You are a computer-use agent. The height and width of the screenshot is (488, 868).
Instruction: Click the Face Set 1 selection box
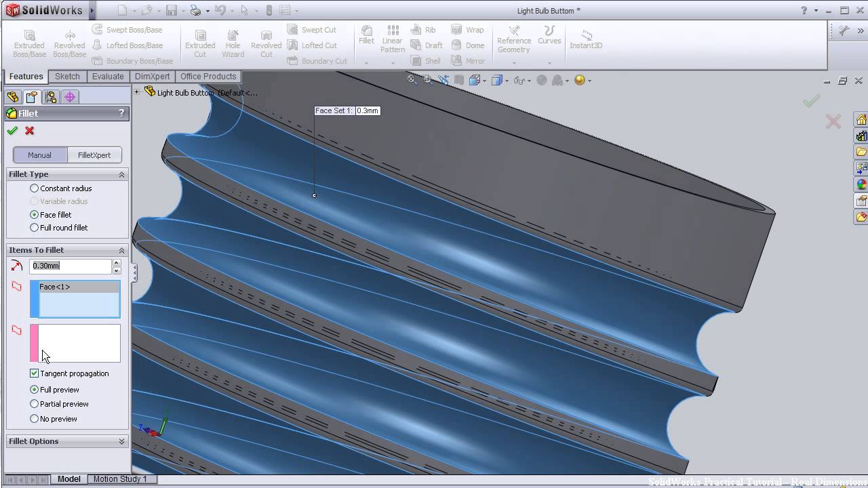pyautogui.click(x=75, y=300)
